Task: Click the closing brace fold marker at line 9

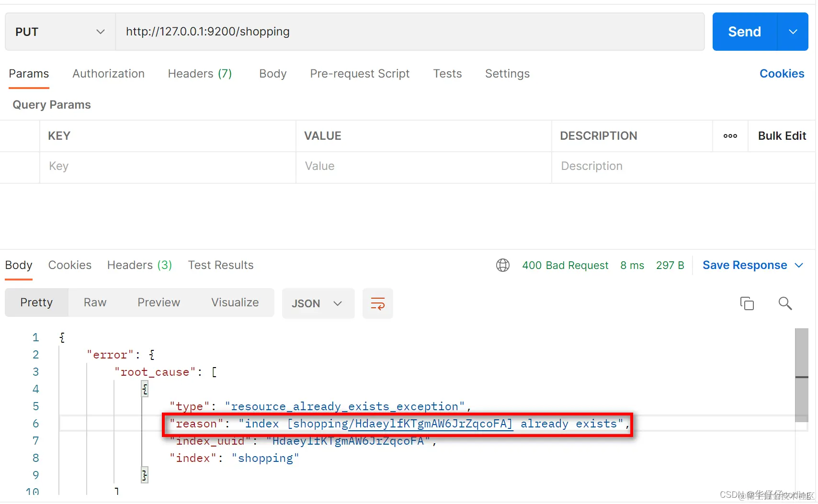Action: [x=145, y=475]
